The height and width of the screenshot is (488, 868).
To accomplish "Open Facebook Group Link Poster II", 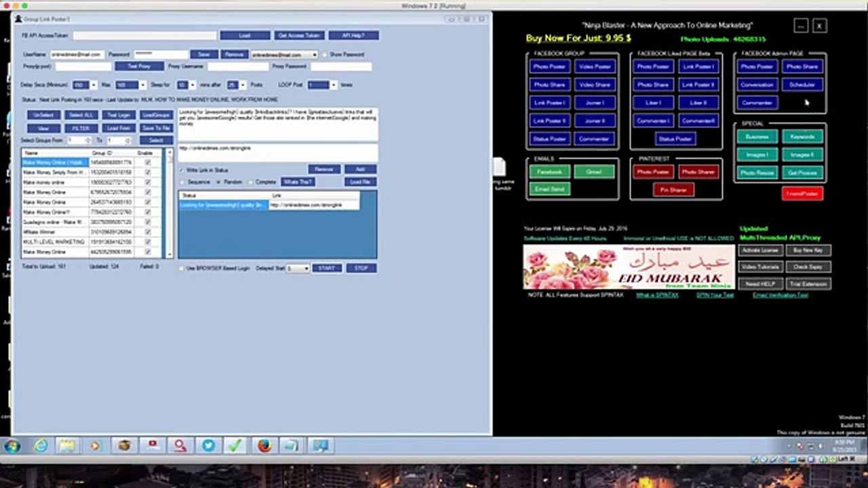I will point(549,121).
